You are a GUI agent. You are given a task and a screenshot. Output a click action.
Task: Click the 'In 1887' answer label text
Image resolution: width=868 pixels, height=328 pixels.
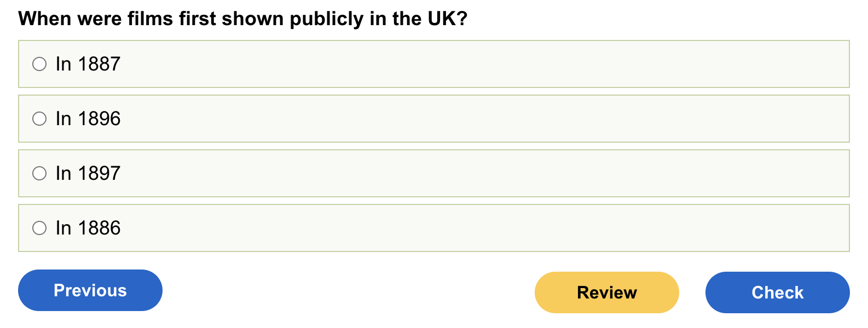[x=88, y=64]
